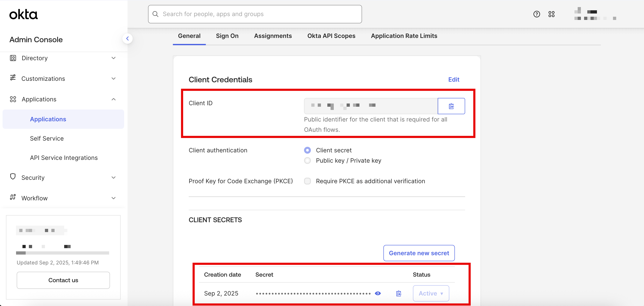Click the search for people, apps and groups field
Image resolution: width=644 pixels, height=306 pixels.
[x=255, y=14]
